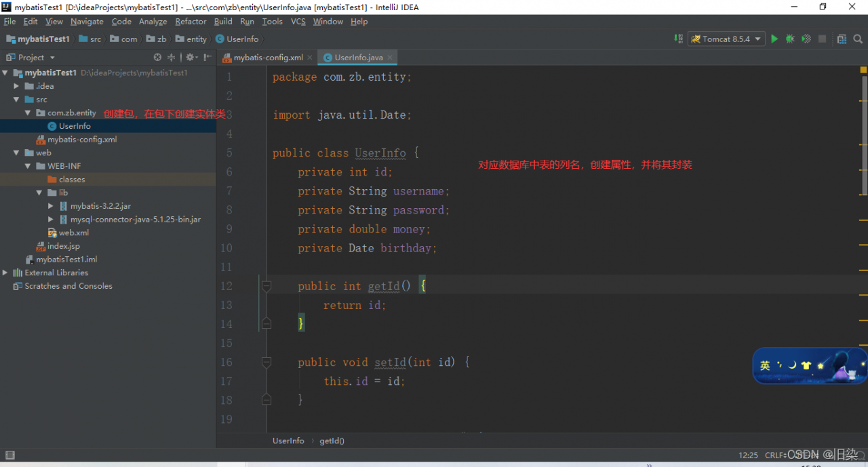Click the editor's vertical scrollbar
868x467 pixels.
tap(864, 136)
